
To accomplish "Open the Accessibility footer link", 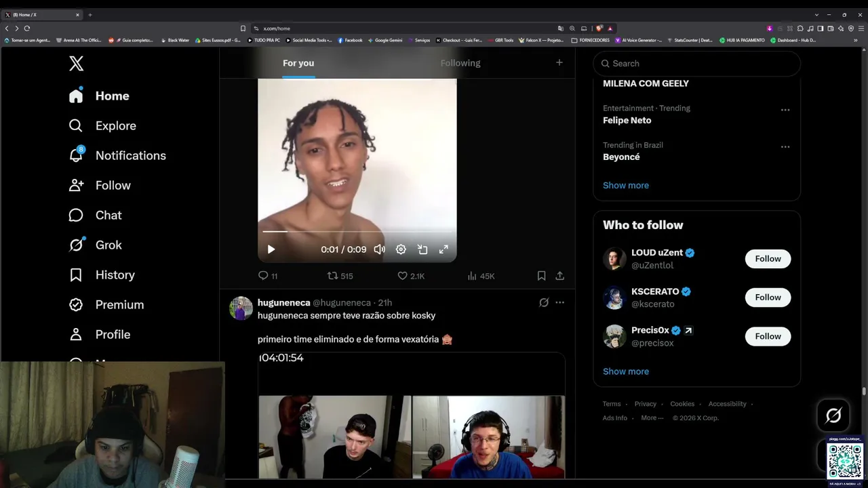I will 727,404.
